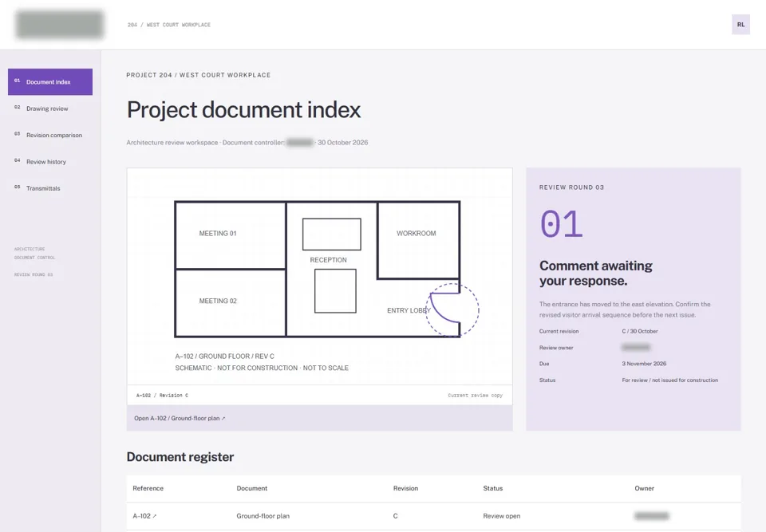The image size is (766, 532).
Task: Click For review / not issued status value
Action: [669, 380]
